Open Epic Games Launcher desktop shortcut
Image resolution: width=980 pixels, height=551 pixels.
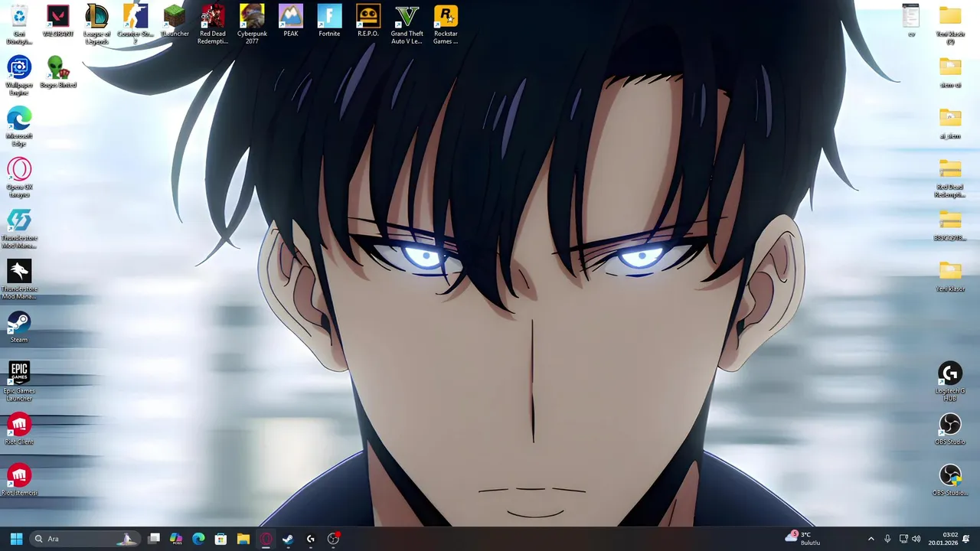click(19, 381)
